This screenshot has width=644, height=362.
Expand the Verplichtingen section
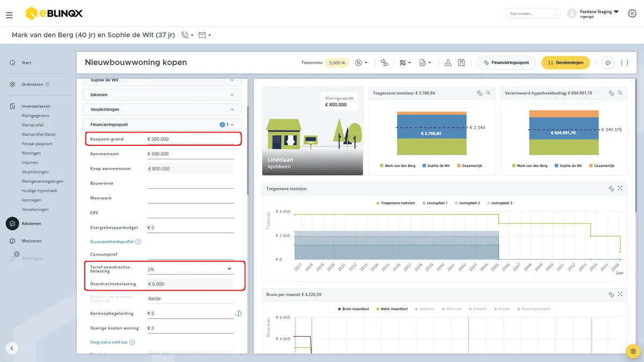coord(162,109)
